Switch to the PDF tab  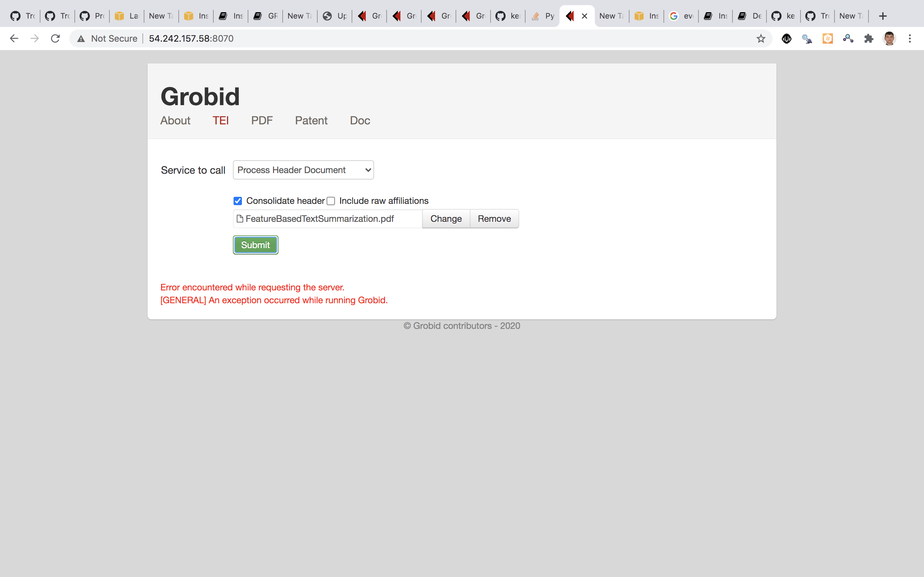[262, 121]
